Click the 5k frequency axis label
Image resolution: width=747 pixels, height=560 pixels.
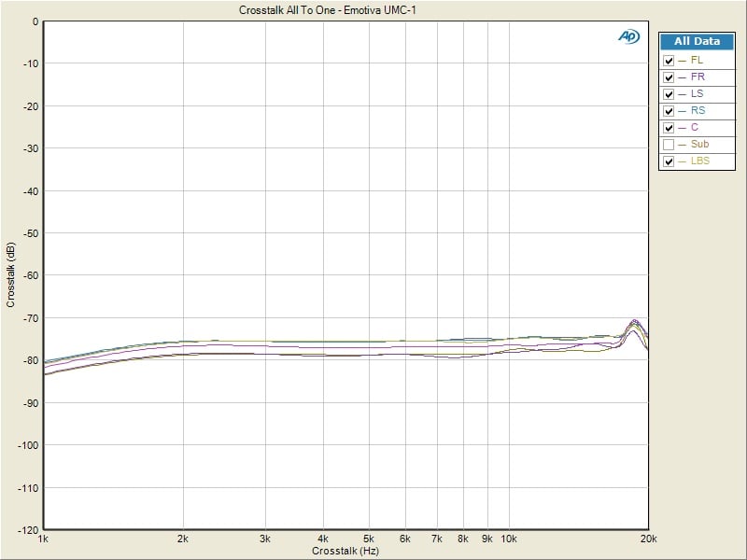click(368, 539)
